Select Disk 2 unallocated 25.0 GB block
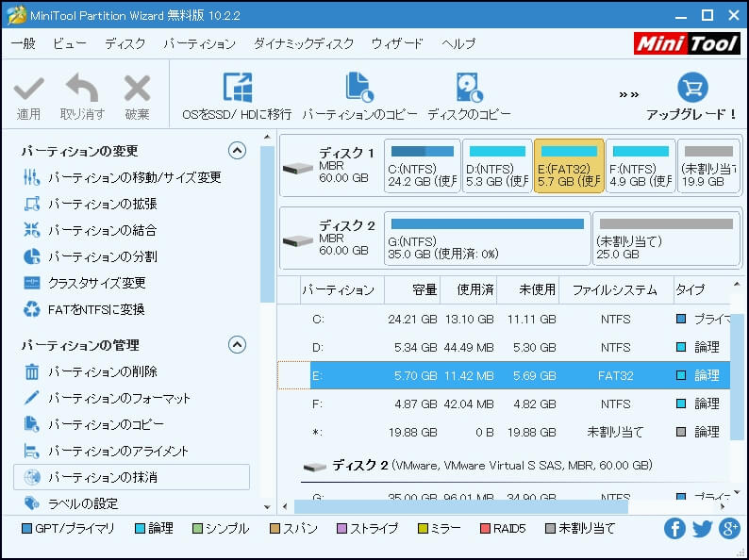Screen dimensions: 749x560 [666, 239]
